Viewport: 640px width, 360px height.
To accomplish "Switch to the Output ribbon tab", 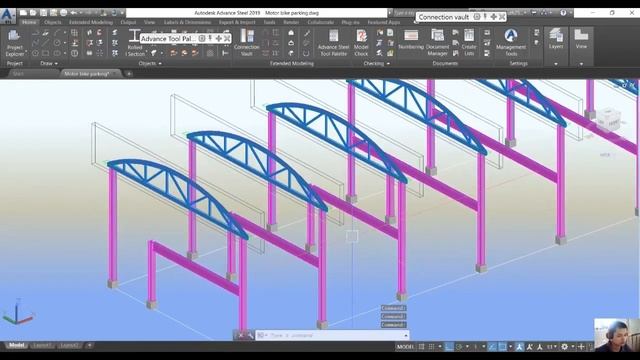I will pyautogui.click(x=128, y=22).
